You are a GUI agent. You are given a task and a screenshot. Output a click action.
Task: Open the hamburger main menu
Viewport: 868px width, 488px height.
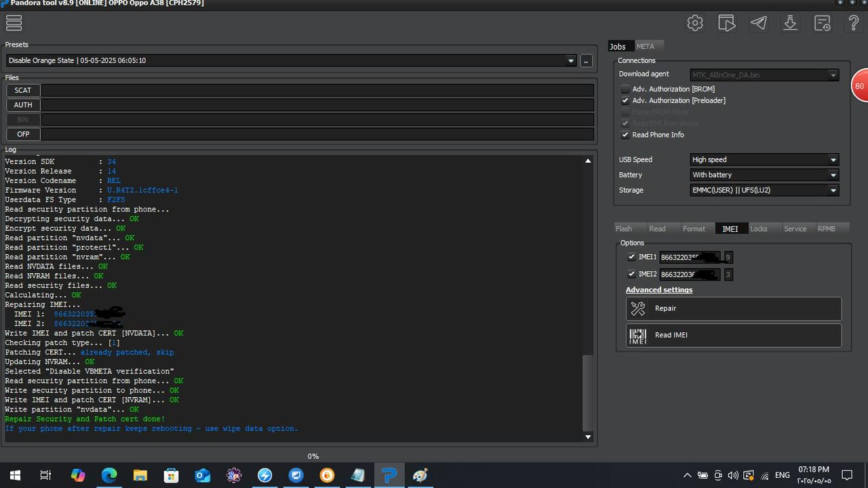(x=14, y=23)
